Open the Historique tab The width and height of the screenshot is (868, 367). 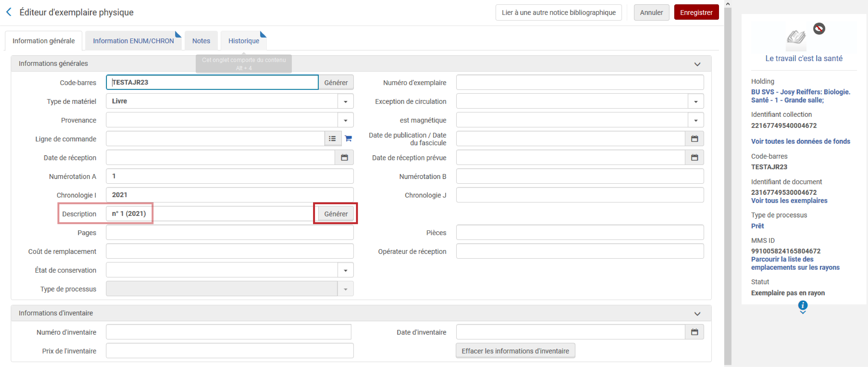pyautogui.click(x=244, y=41)
